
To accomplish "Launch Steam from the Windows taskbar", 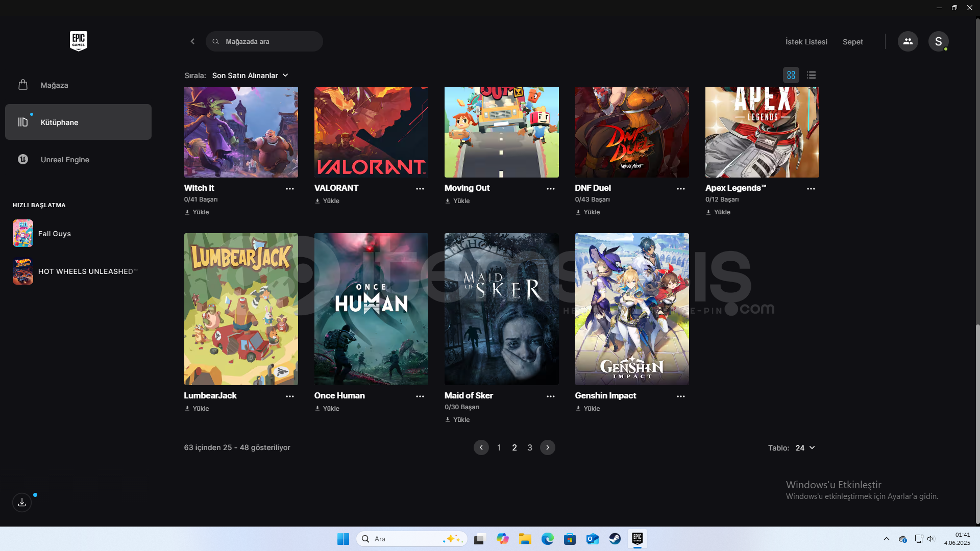I will point(615,539).
